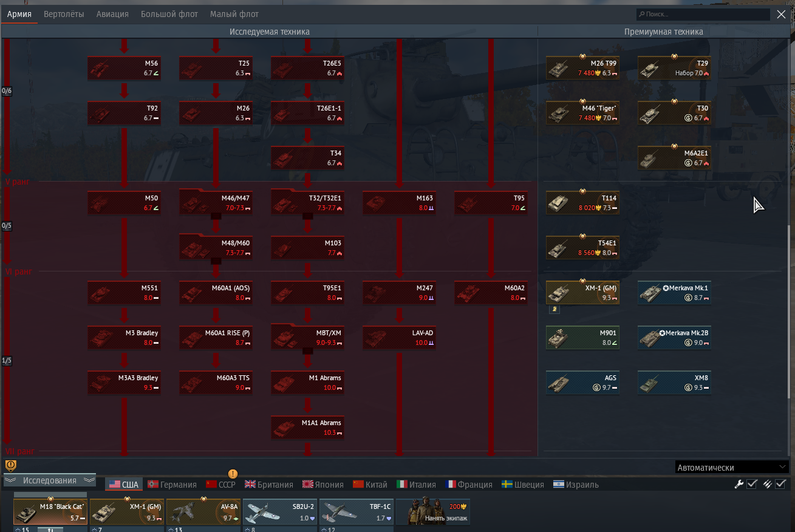Open the Армия tab
The width and height of the screenshot is (795, 532).
pyautogui.click(x=19, y=14)
